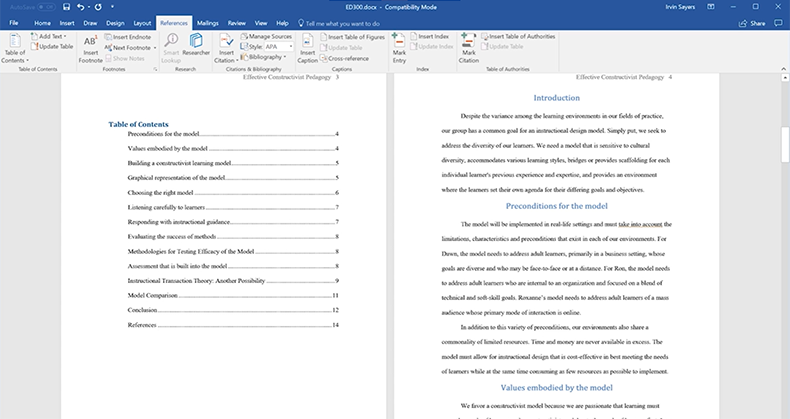Screen dimensions: 790x419
Task: Switch to the Mailings tab
Action: pyautogui.click(x=207, y=21)
